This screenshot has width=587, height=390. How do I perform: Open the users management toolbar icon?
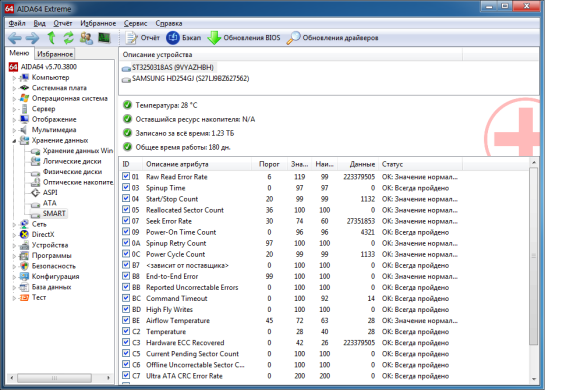(86, 38)
